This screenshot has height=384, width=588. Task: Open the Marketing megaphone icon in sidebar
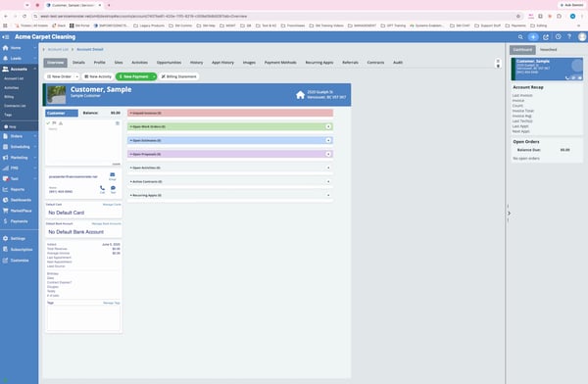click(x=5, y=158)
